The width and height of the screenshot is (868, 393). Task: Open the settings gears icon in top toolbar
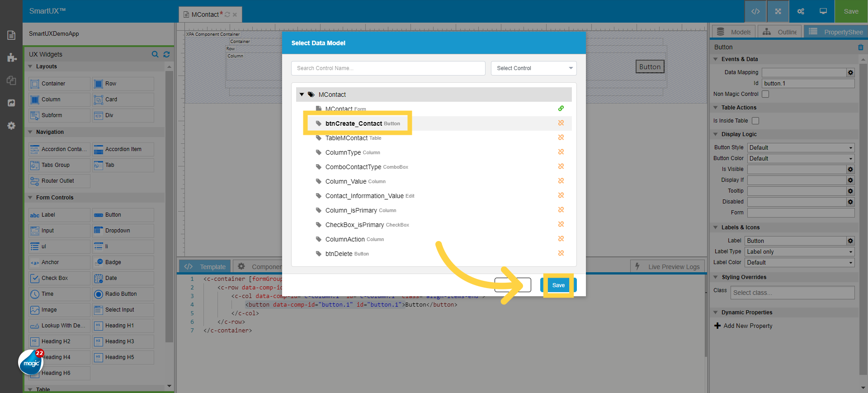pyautogui.click(x=801, y=11)
